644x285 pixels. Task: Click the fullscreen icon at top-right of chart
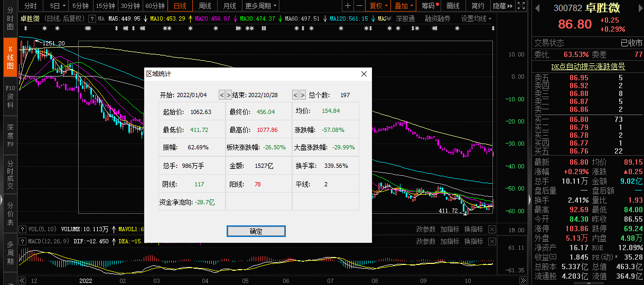tap(521, 6)
